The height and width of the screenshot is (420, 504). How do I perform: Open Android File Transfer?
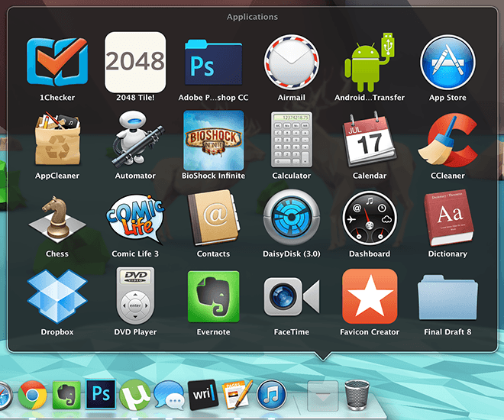coord(370,61)
